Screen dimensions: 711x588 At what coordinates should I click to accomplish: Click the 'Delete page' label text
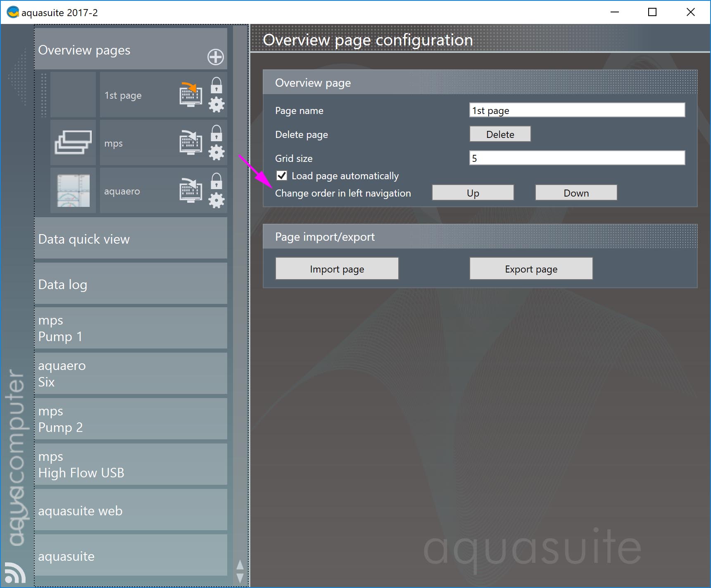(x=302, y=135)
